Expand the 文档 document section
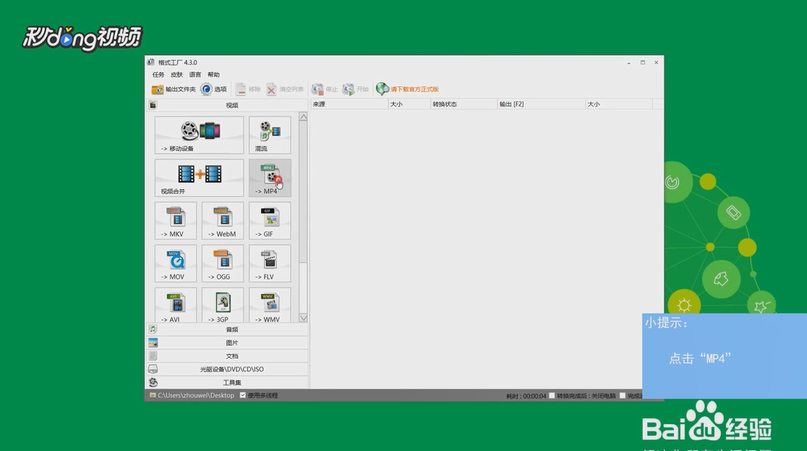Image resolution: width=807 pixels, height=451 pixels. 227,356
